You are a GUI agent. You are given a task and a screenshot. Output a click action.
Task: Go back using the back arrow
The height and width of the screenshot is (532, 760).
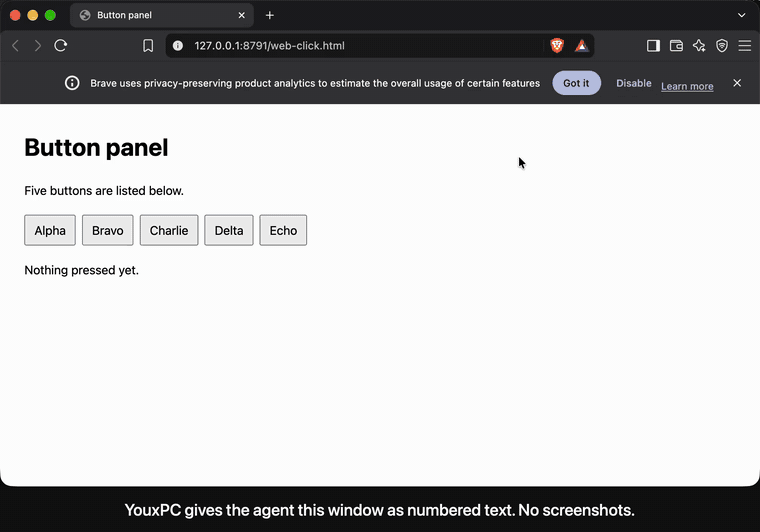(16, 46)
